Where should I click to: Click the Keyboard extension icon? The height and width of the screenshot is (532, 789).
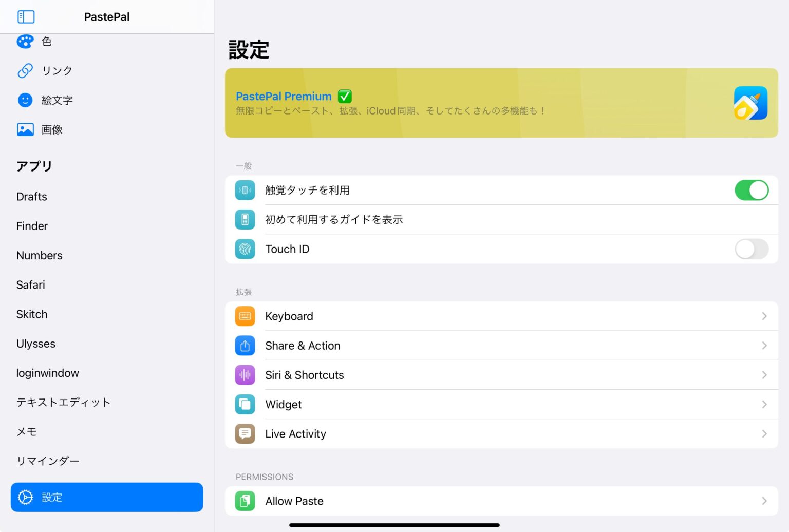click(245, 316)
